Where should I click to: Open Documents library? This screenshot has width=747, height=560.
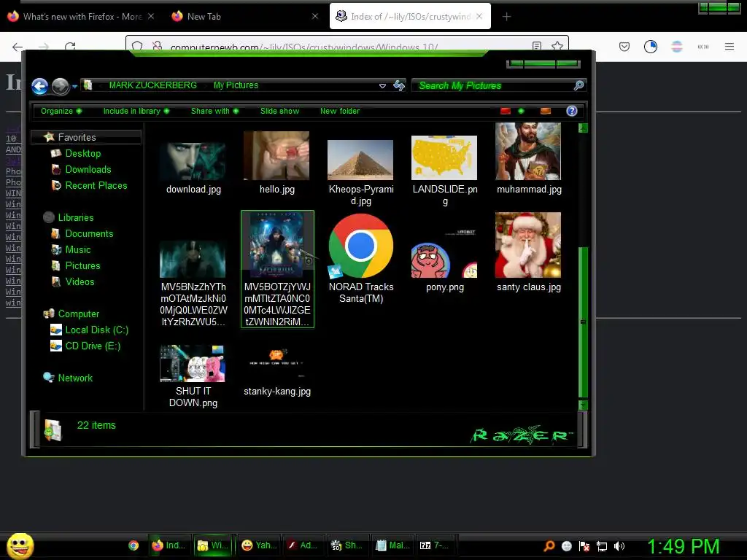pyautogui.click(x=89, y=234)
